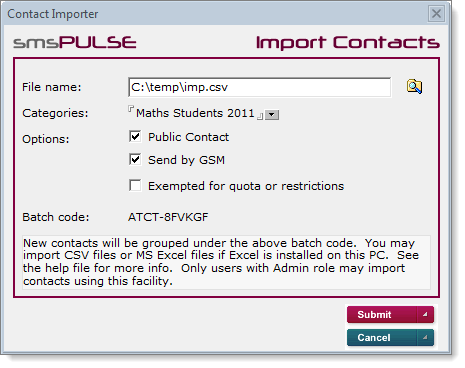Click the Contact Importer title bar
Image resolution: width=465 pixels, height=368 pixels.
click(x=217, y=14)
